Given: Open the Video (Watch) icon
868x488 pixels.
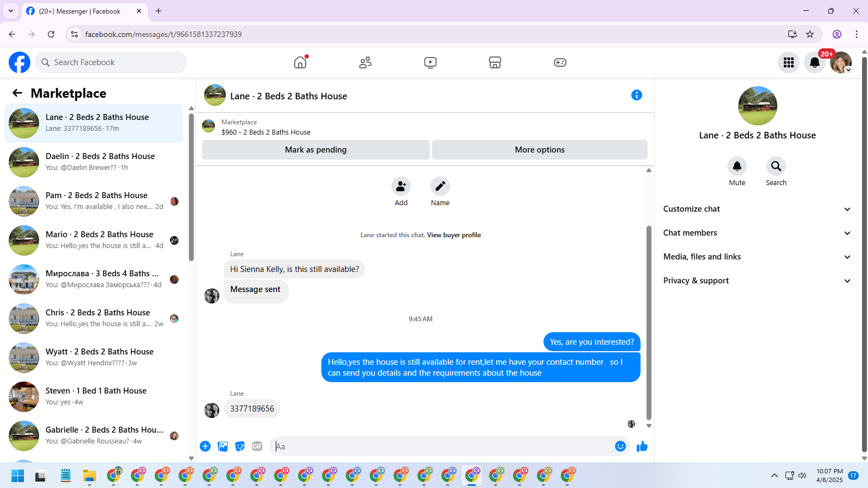Looking at the screenshot, I should tap(430, 62).
